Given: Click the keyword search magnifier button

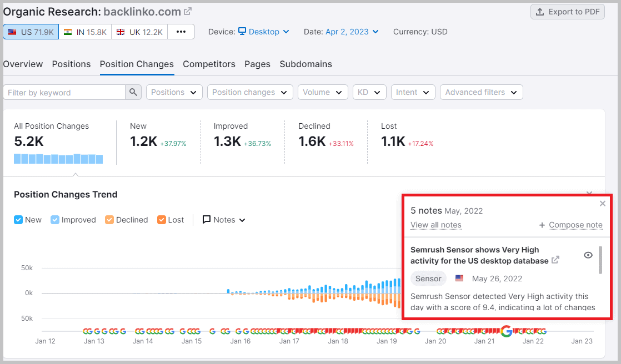Looking at the screenshot, I should click(133, 93).
